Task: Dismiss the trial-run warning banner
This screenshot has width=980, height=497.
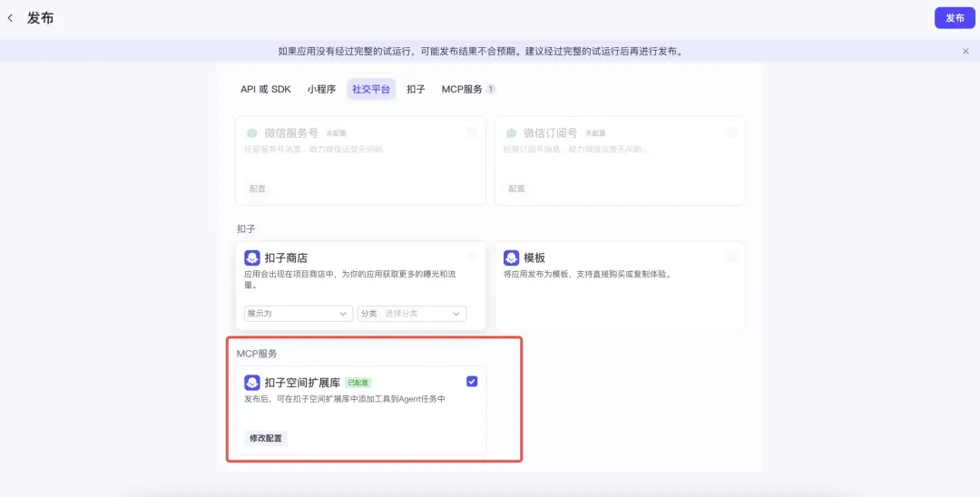Action: (965, 52)
